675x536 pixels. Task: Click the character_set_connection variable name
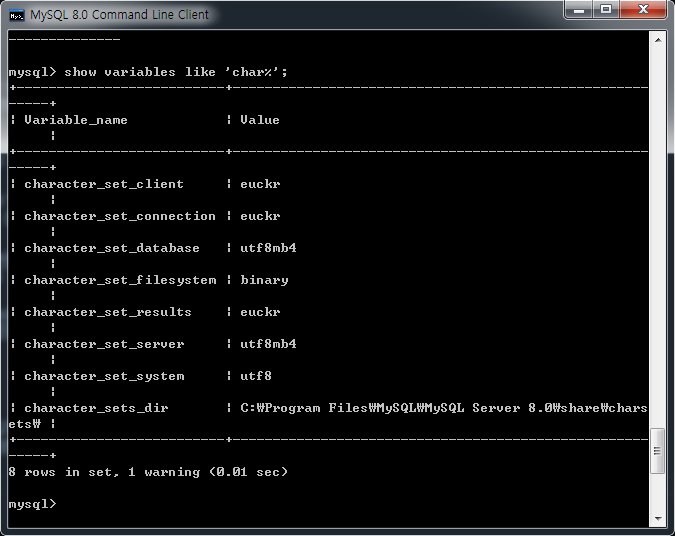[120, 216]
